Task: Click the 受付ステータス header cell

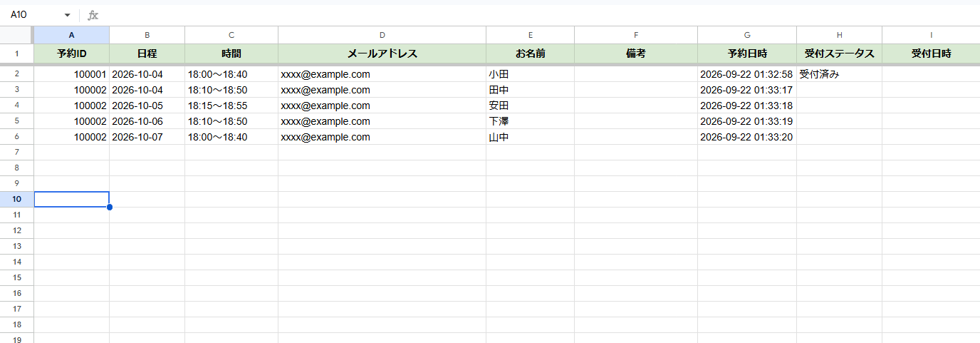Action: pos(839,53)
